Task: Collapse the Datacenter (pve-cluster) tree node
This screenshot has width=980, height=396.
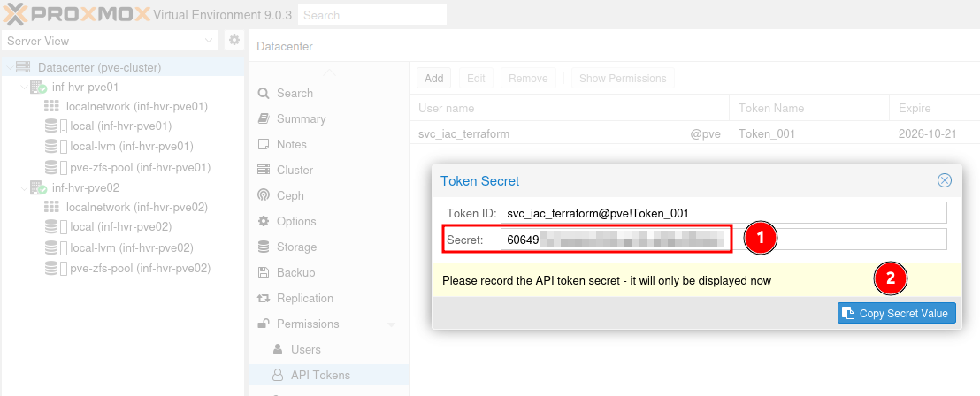Action: click(x=10, y=67)
